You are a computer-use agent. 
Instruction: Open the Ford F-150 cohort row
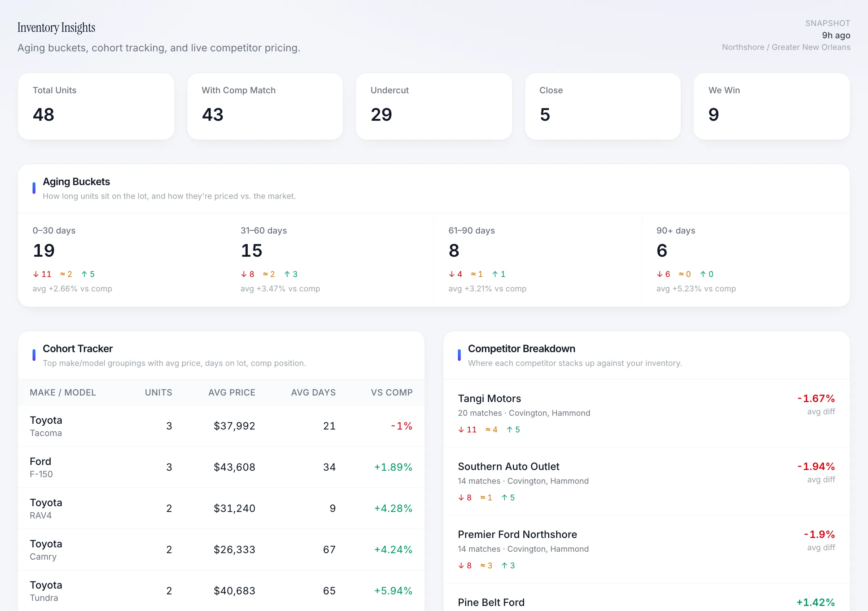pyautogui.click(x=221, y=467)
